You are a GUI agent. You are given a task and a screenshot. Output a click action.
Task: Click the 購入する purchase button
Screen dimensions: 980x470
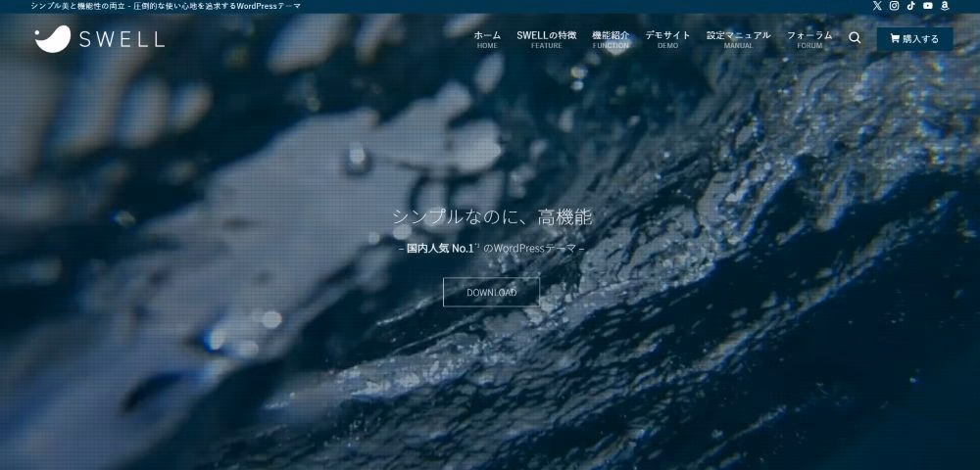pyautogui.click(x=915, y=39)
